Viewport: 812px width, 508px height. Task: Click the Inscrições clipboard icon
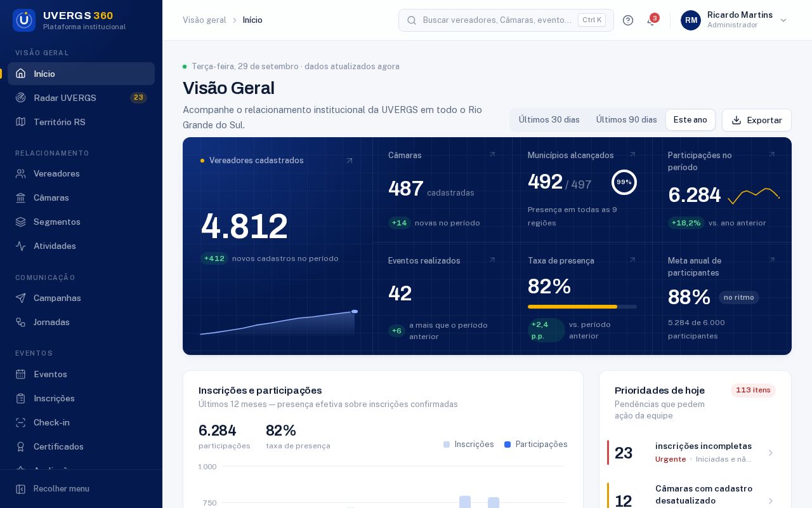coord(21,398)
